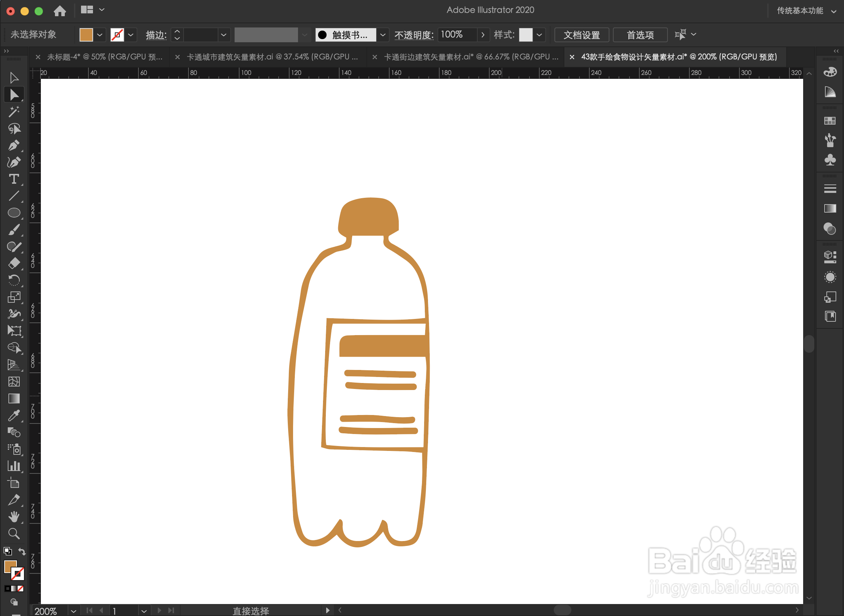Swap fill and stroke colors
Viewport: 844px width, 616px height.
(22, 551)
